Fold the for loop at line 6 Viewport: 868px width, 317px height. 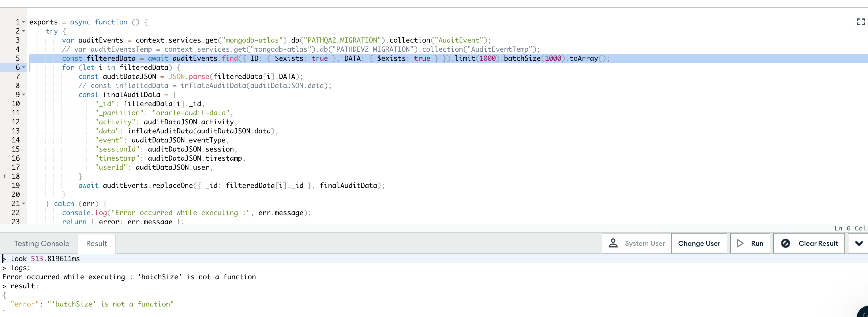click(x=24, y=68)
